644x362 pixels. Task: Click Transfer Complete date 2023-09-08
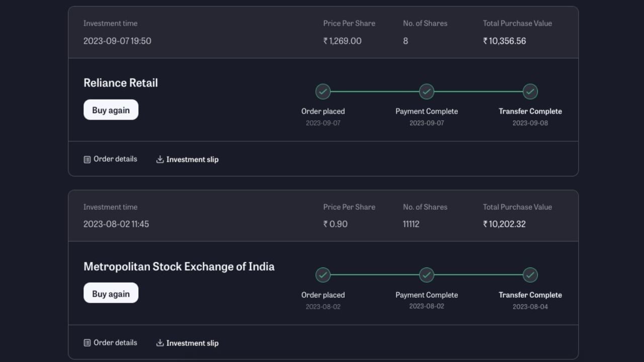[x=530, y=123]
